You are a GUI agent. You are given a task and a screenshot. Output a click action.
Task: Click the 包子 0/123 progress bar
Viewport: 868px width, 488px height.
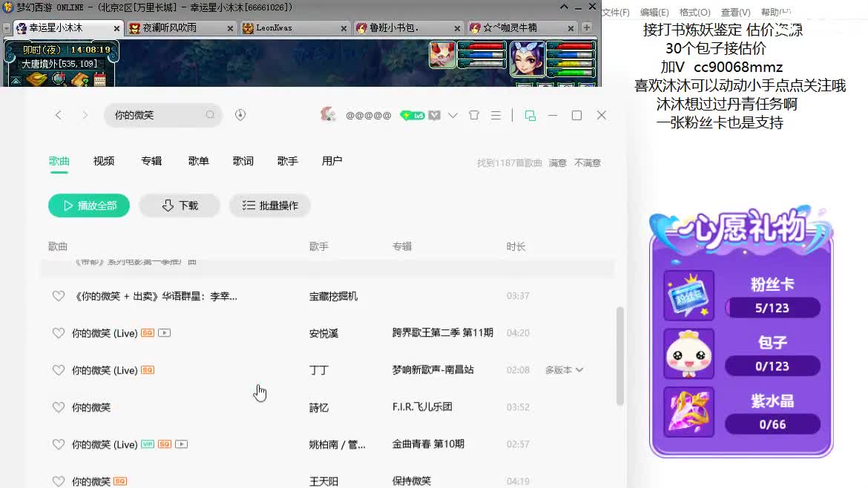point(773,366)
